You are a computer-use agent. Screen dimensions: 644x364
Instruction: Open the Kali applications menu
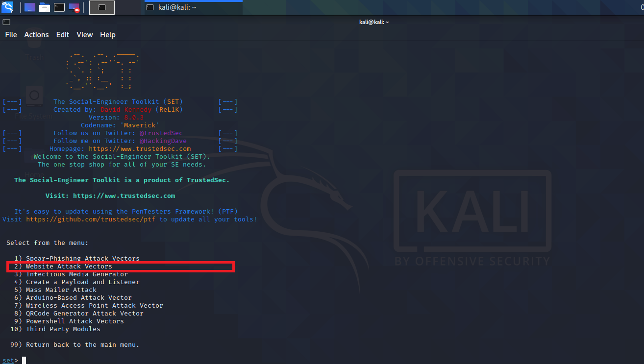[7, 7]
